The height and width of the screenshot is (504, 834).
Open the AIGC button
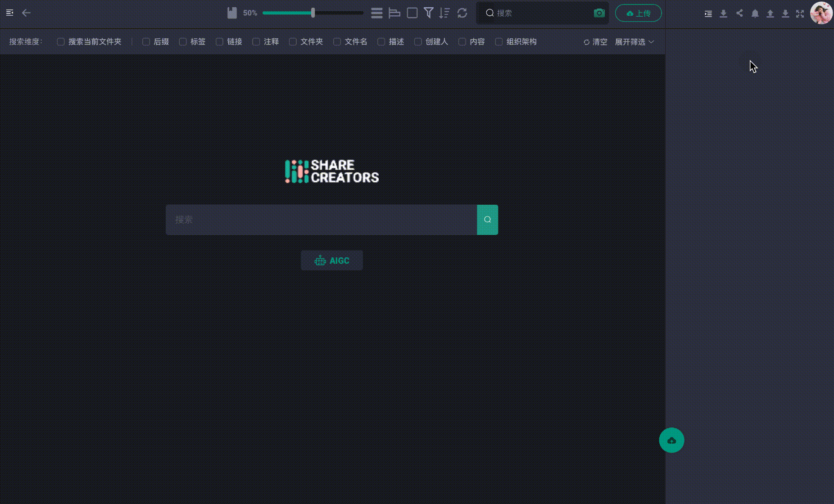pos(332,261)
